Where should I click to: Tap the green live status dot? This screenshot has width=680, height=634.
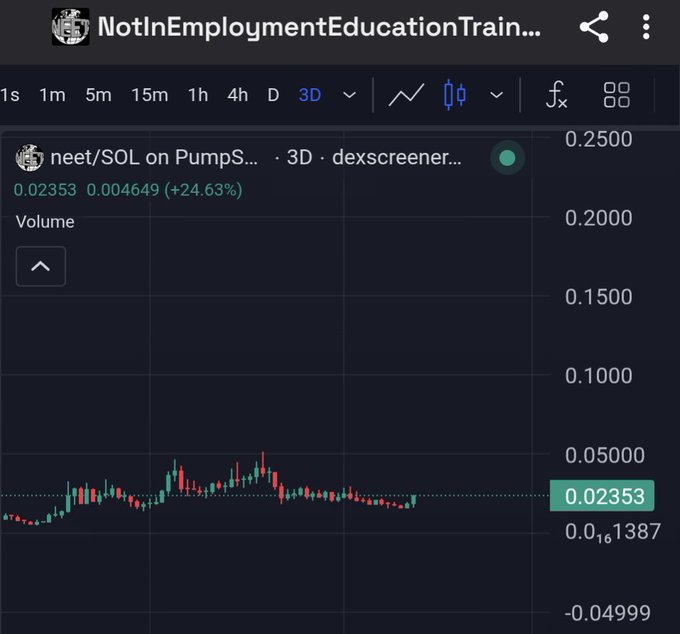tap(507, 158)
